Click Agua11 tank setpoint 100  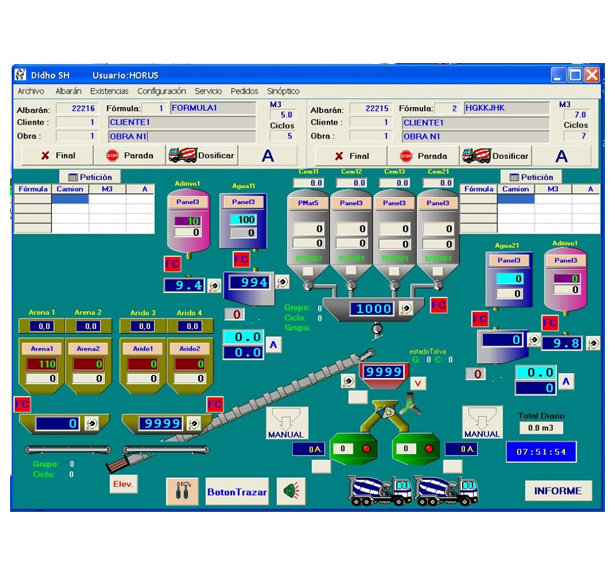point(243,219)
